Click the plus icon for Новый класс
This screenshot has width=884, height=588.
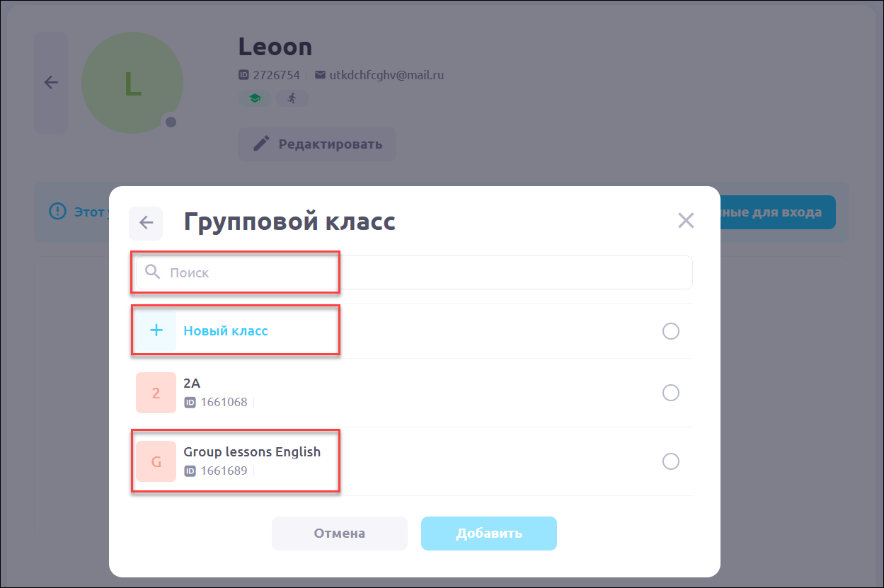(x=156, y=330)
